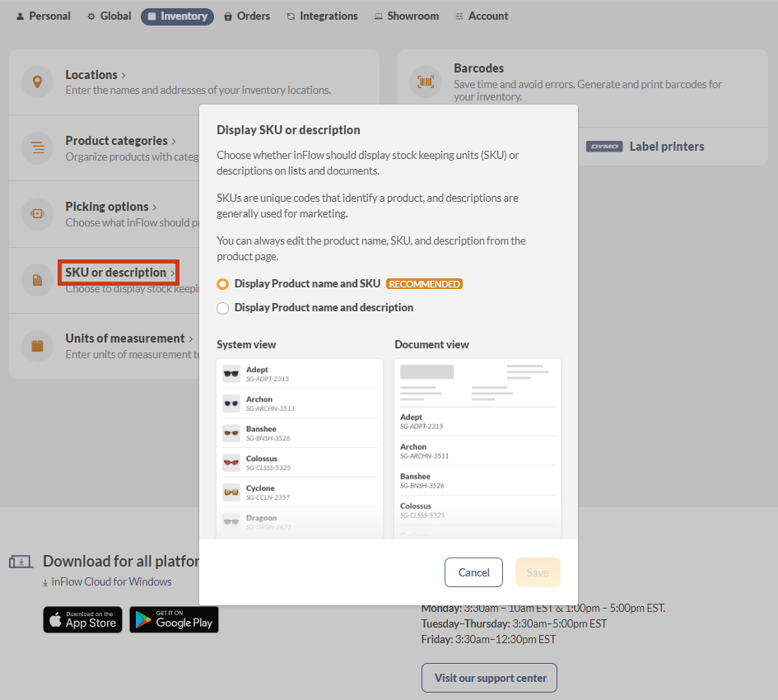Click the Dragoon sunglasses thumbnail
Screen dimensions: 778x700
(x=231, y=521)
